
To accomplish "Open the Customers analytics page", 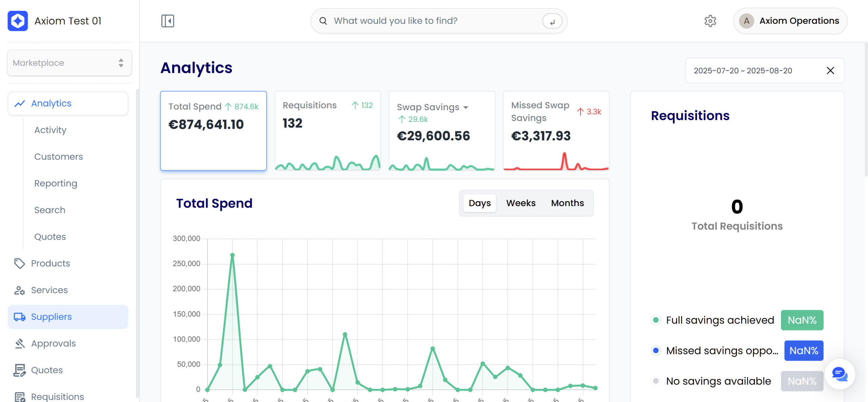I will (58, 157).
